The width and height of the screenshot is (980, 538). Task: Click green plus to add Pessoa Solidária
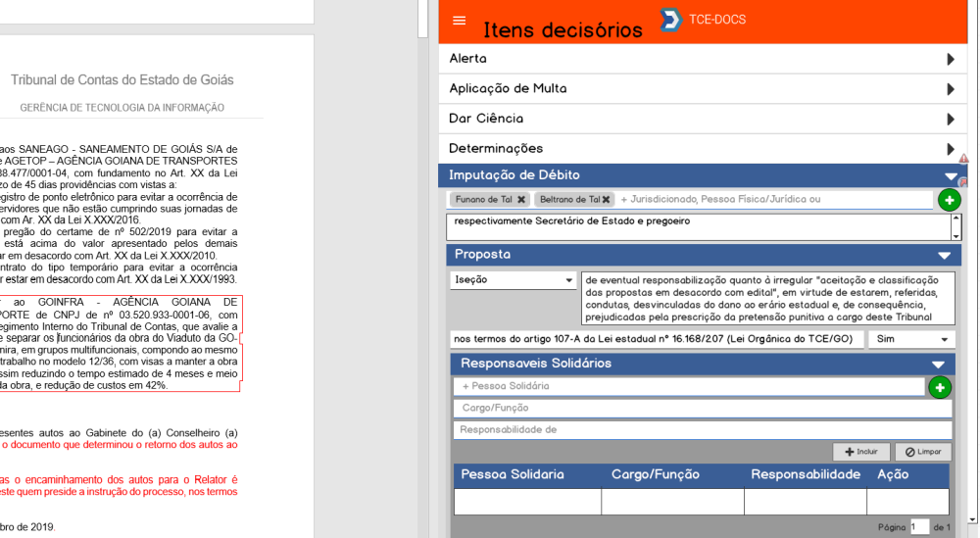tap(939, 387)
